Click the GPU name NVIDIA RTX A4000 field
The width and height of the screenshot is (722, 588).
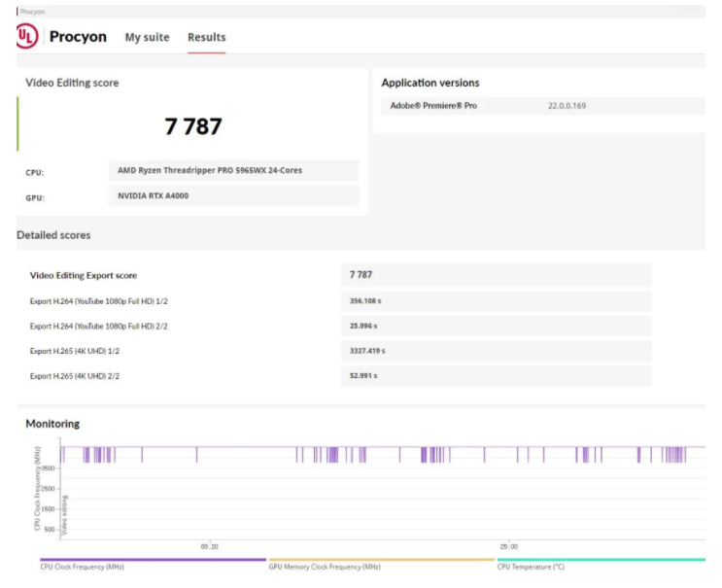coord(234,196)
